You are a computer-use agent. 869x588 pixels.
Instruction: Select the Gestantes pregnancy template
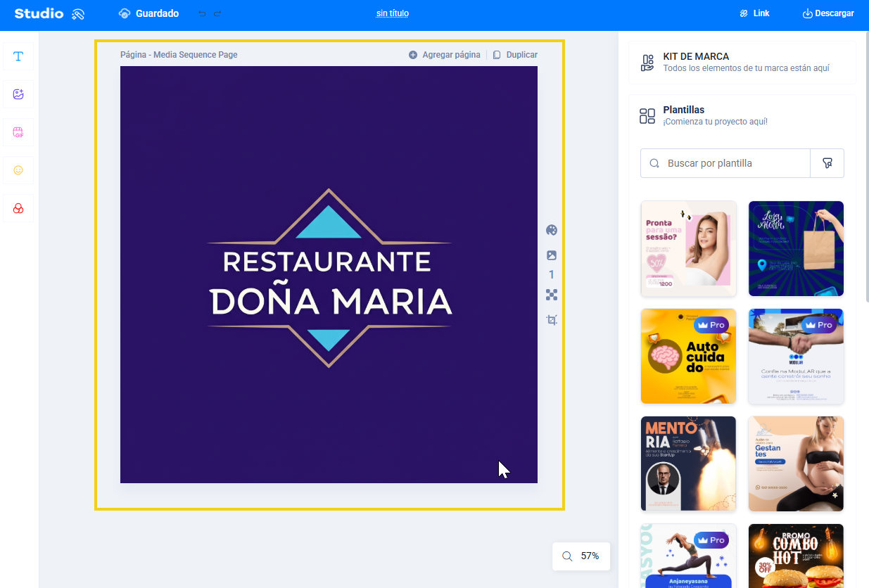tap(796, 464)
